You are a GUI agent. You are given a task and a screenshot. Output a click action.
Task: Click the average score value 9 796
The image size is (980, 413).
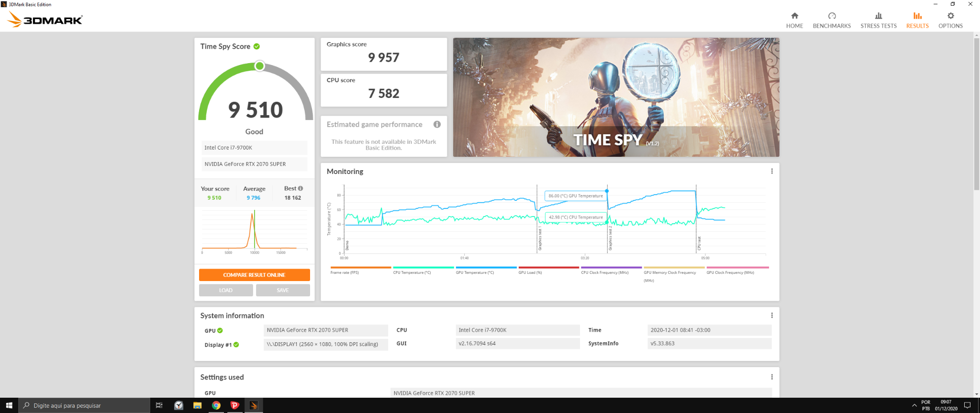tap(254, 198)
